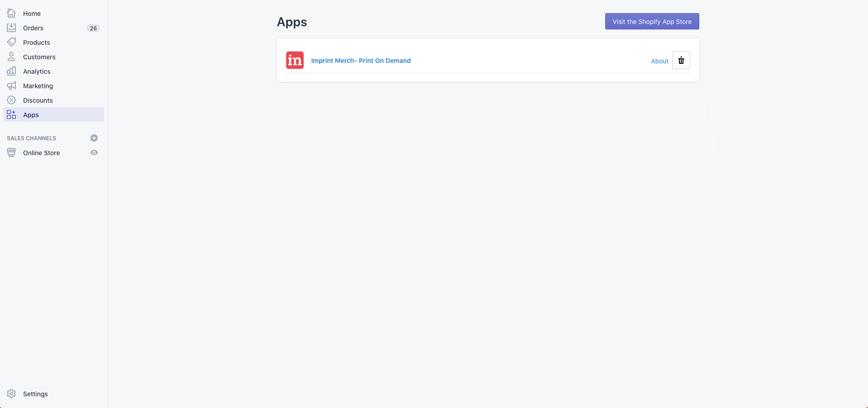
Task: Go to Settings label in sidebar
Action: point(35,394)
